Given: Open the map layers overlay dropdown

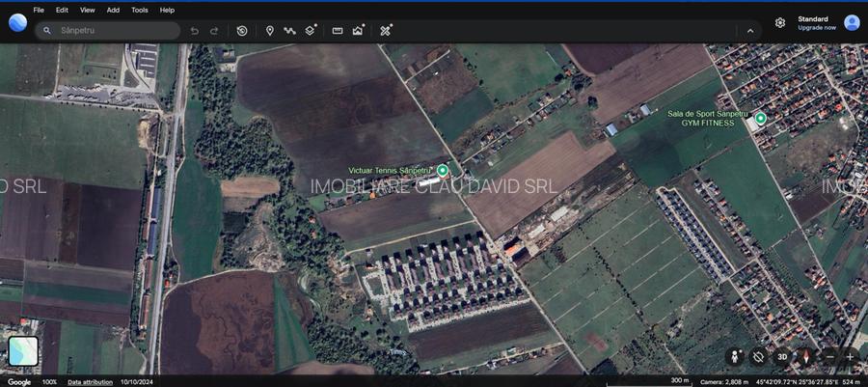Looking at the screenshot, I should [x=311, y=31].
